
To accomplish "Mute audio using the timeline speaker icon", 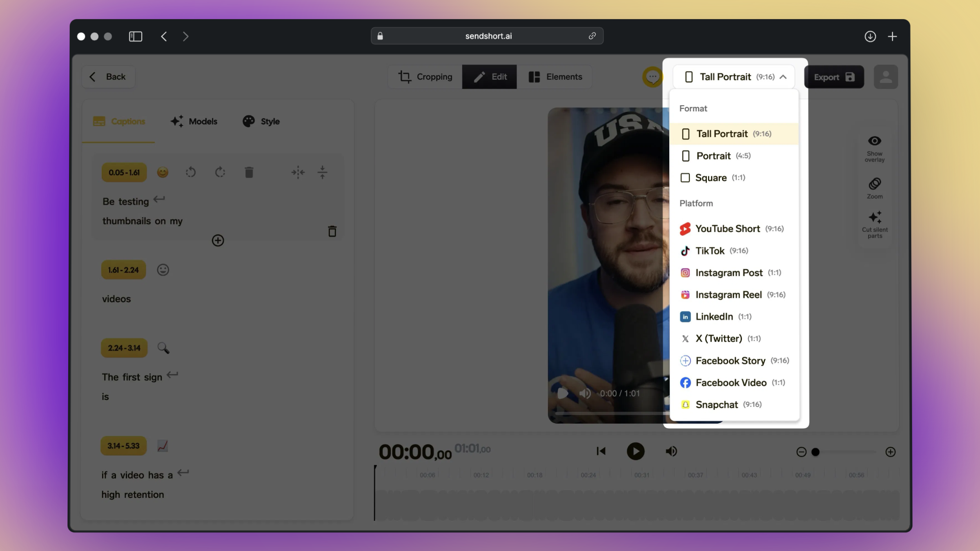I will (671, 451).
